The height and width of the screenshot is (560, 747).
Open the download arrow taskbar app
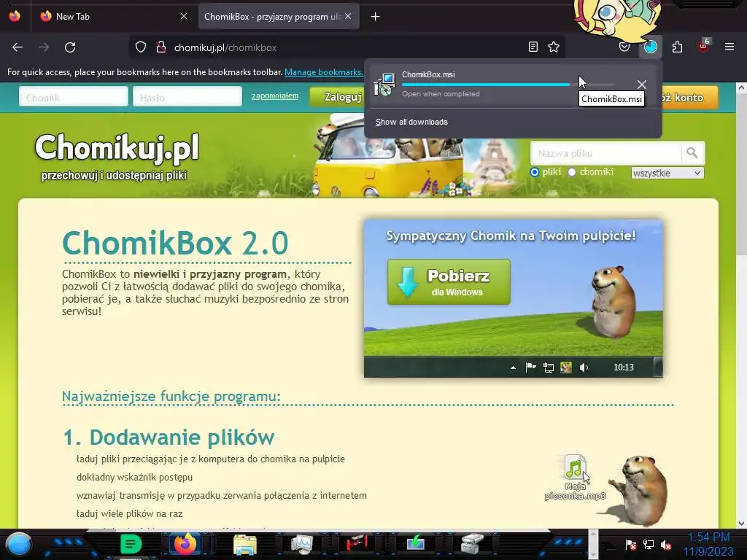coord(415,543)
